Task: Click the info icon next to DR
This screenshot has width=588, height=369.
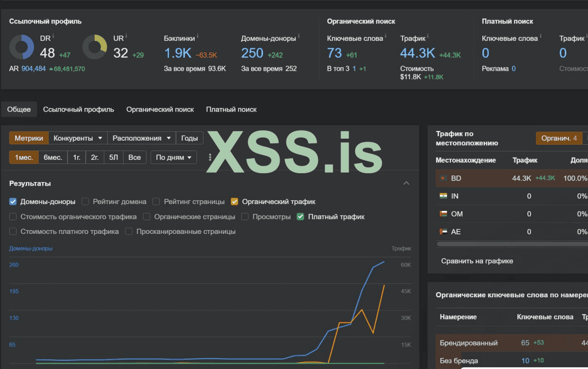Action: pos(53,36)
